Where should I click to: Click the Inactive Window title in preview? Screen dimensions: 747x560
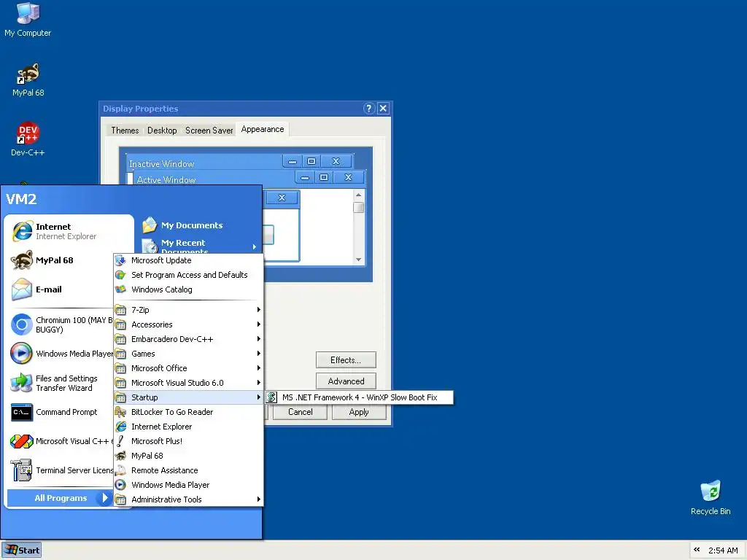[161, 164]
